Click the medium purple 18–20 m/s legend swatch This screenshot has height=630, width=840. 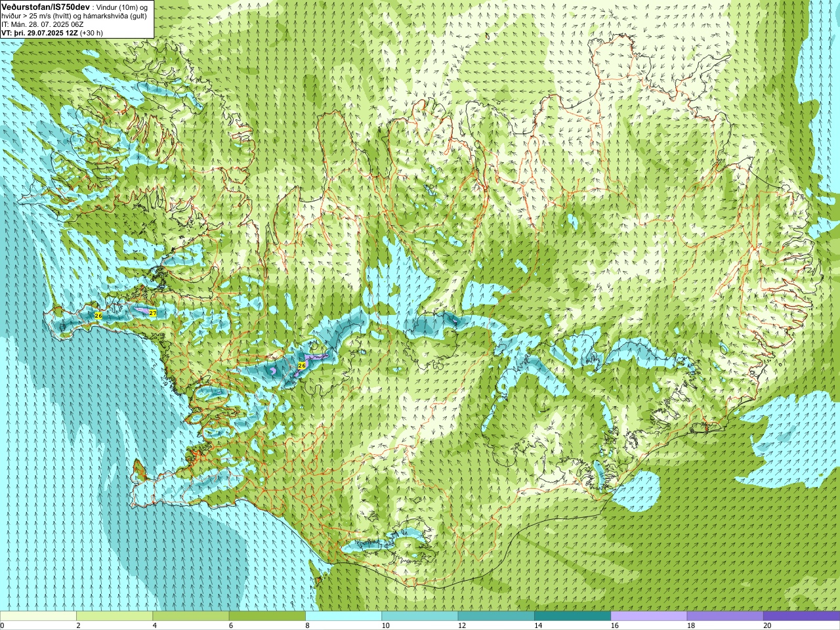coord(725,616)
